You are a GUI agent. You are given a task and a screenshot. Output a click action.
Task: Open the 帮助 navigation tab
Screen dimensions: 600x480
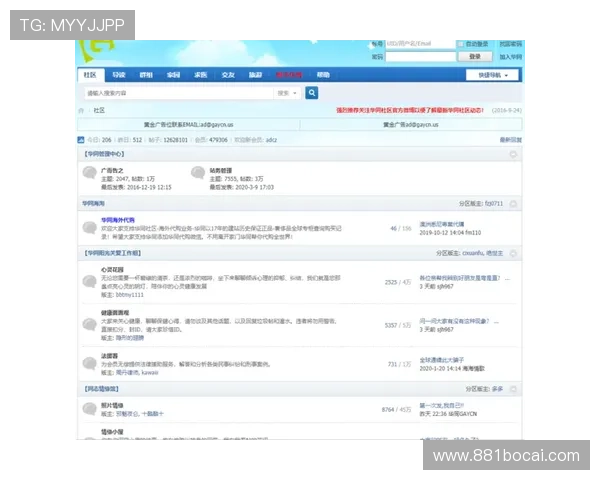pyautogui.click(x=323, y=75)
